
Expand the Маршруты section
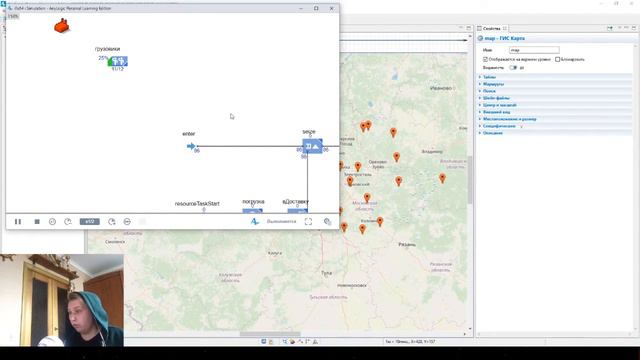click(x=555, y=84)
